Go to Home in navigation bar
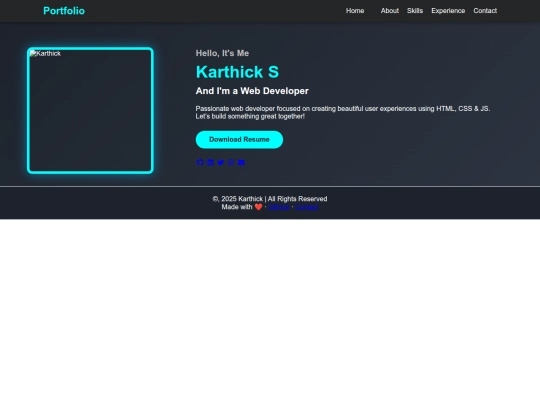Viewport: 540px width, 405px height. 355,11
